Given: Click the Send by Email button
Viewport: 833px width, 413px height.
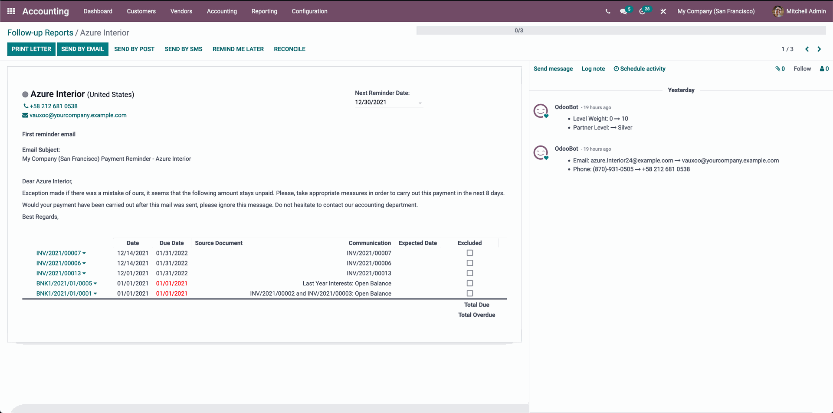Looking at the screenshot, I should [82, 48].
